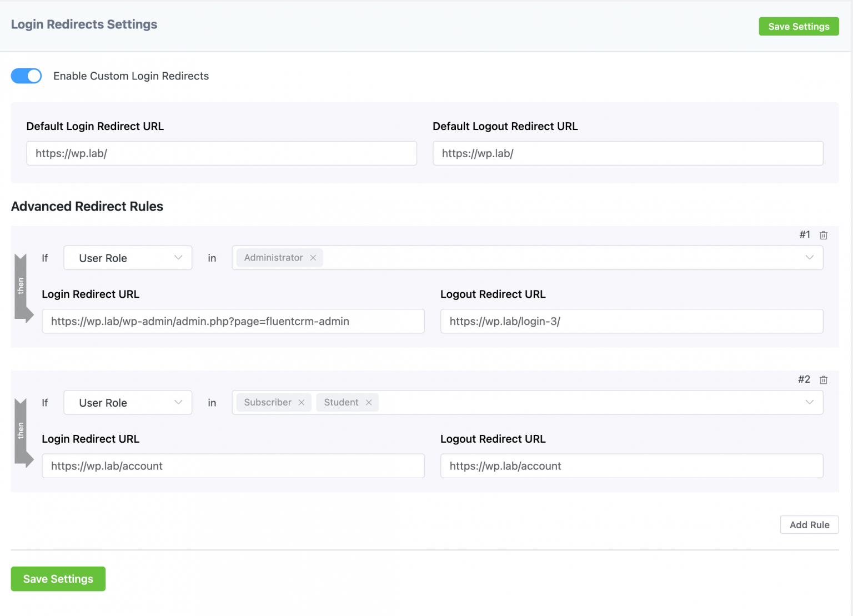Expand the role selection dropdown for rule #1
Image resolution: width=853 pixels, height=616 pixels.
(809, 257)
